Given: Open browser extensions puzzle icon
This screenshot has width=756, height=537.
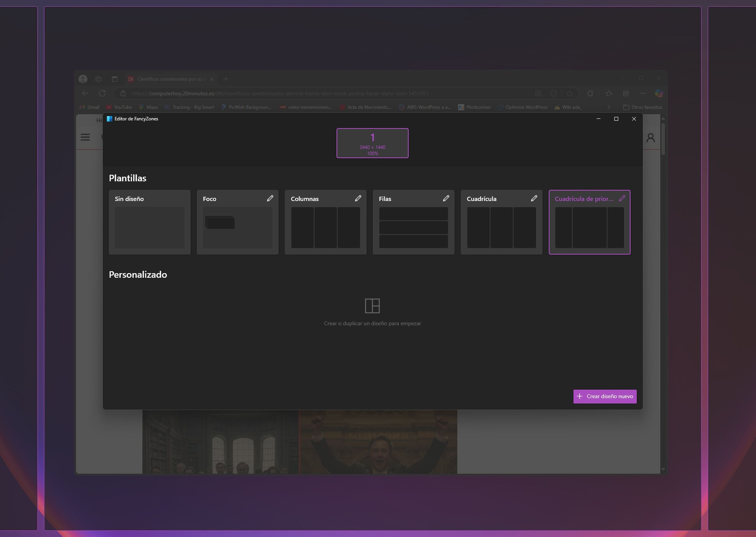Looking at the screenshot, I should [x=590, y=93].
